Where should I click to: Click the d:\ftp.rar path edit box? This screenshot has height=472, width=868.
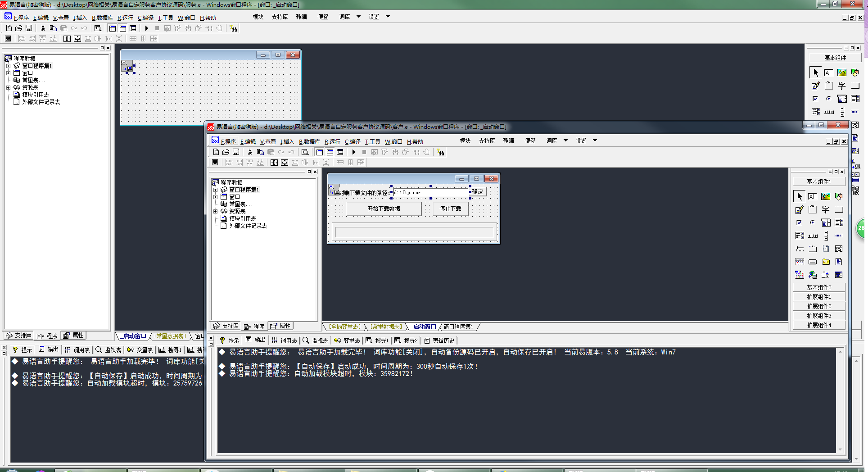point(430,192)
